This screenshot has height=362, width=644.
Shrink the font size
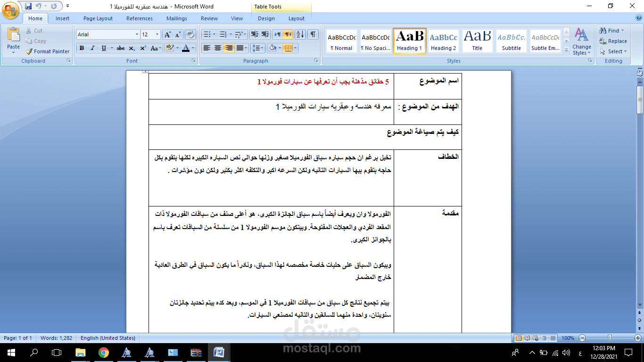pyautogui.click(x=178, y=34)
